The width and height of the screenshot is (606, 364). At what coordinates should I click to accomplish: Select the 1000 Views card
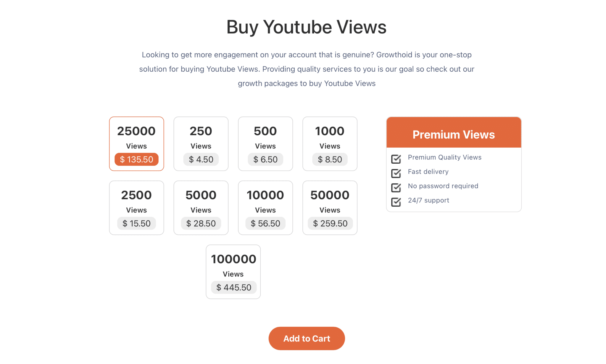coord(330,144)
